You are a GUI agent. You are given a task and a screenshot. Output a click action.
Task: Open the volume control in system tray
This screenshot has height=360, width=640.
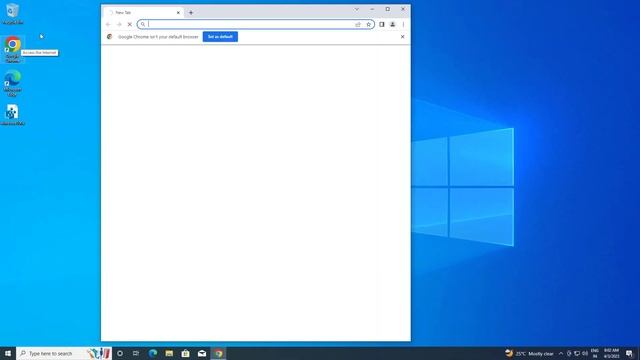pyautogui.click(x=585, y=353)
